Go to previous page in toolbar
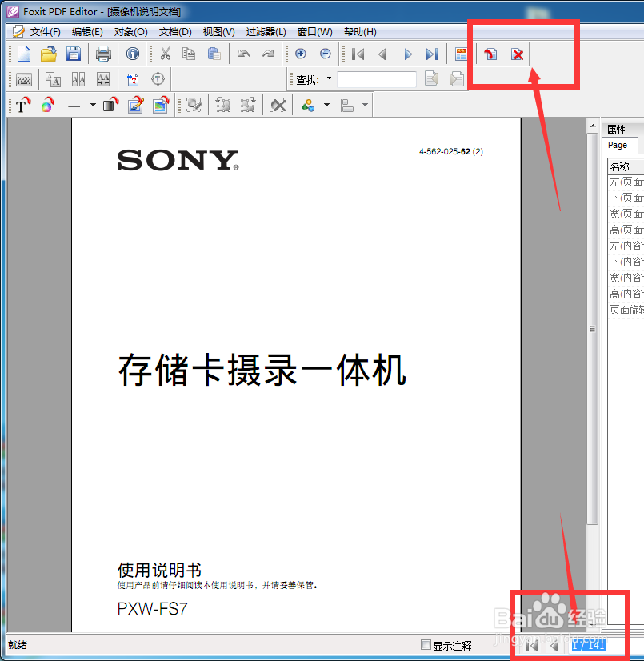The image size is (644, 661). coord(382,54)
